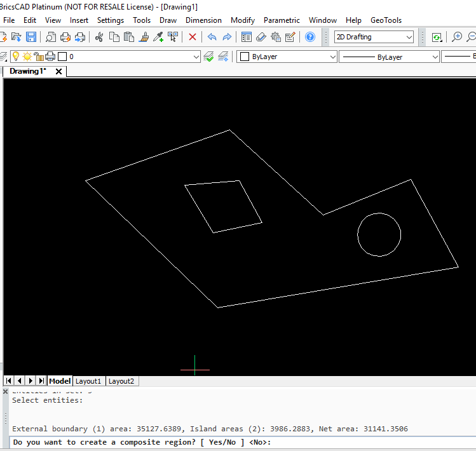Click the Zoom In magnifier icon
Screen dimensions: 476x451
point(456,37)
